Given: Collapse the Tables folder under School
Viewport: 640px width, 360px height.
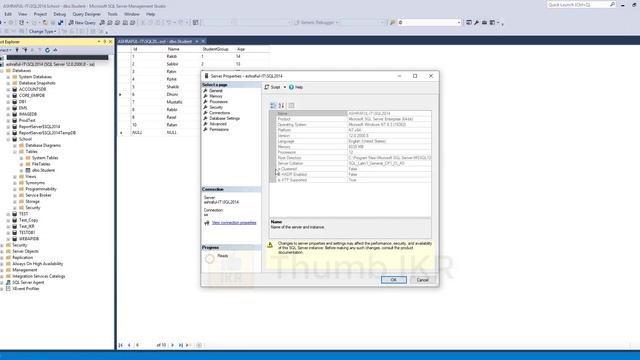Looking at the screenshot, I should coord(15,151).
